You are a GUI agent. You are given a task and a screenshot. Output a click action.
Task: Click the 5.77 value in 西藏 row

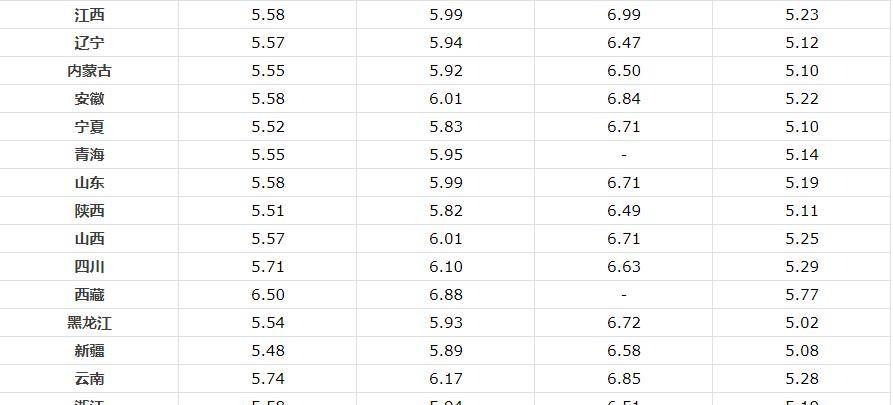click(802, 295)
